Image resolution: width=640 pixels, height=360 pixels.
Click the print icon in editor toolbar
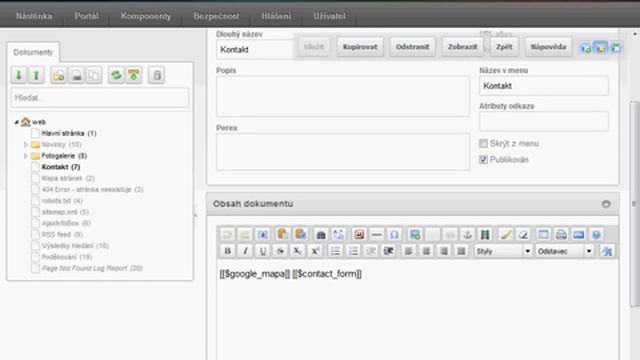[561, 234]
